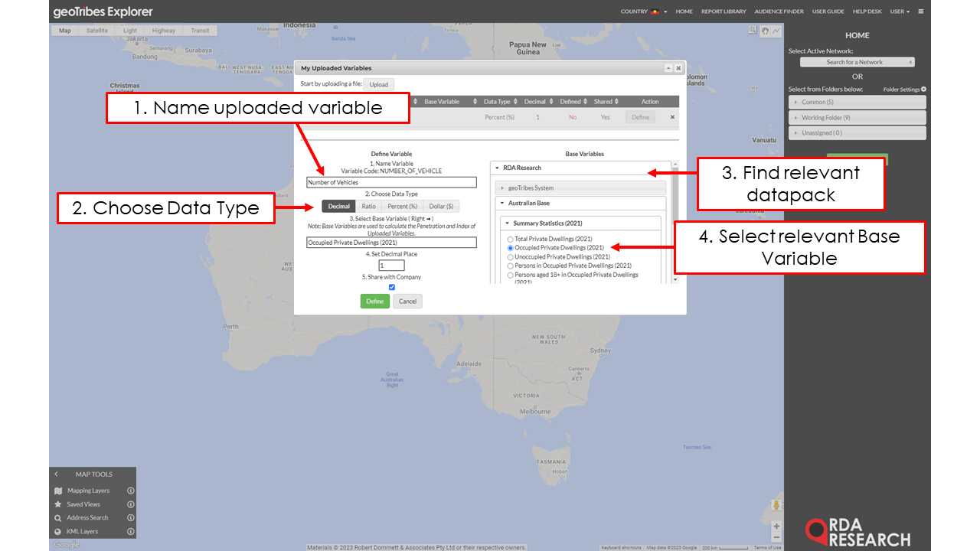980x551 pixels.
Task: Open AUDIENCE FINDER in top navigation
Action: pos(779,11)
